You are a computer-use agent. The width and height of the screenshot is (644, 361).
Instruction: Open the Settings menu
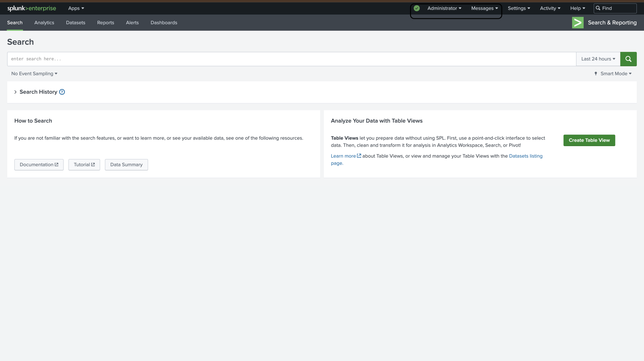(518, 8)
